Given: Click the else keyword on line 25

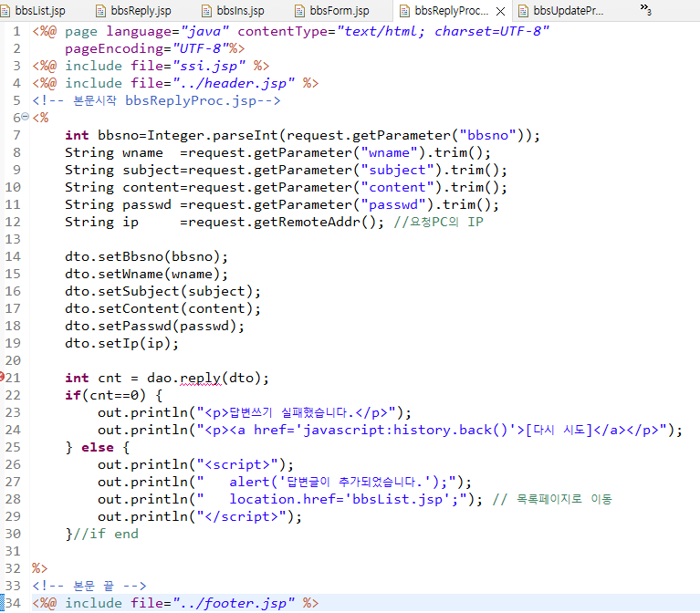Looking at the screenshot, I should tap(98, 448).
